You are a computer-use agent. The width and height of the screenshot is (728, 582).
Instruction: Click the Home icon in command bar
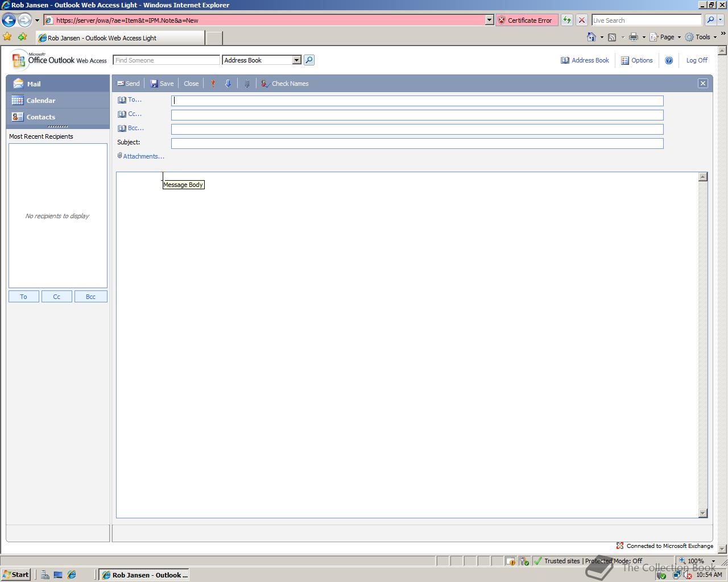pyautogui.click(x=591, y=37)
